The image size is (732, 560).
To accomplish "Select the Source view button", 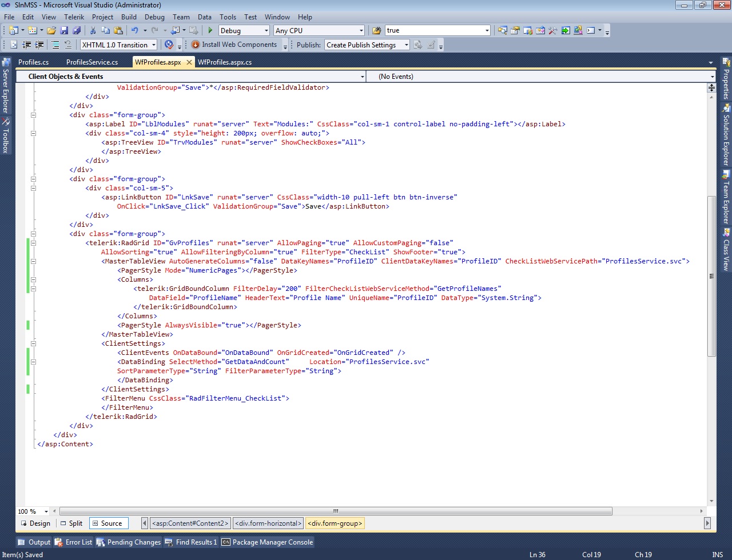I will 106,523.
